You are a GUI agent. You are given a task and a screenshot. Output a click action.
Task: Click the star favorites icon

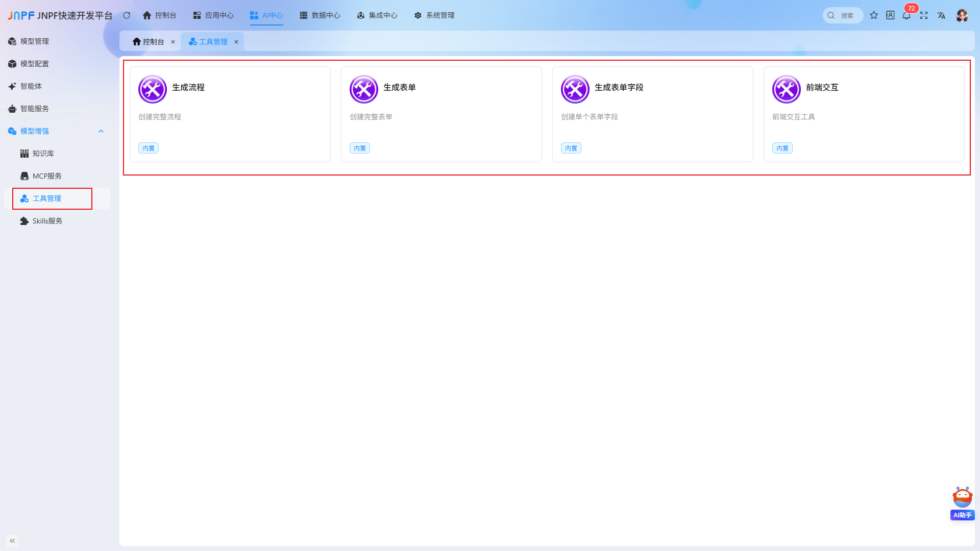874,15
